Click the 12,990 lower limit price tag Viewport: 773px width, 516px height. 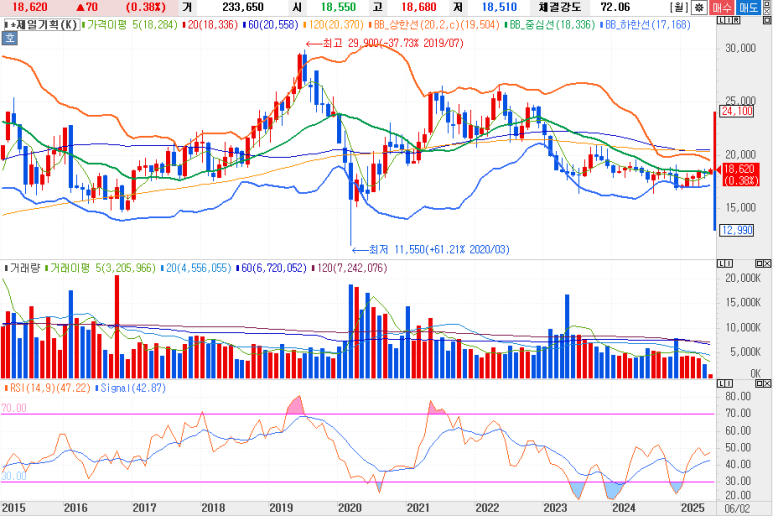(x=737, y=230)
